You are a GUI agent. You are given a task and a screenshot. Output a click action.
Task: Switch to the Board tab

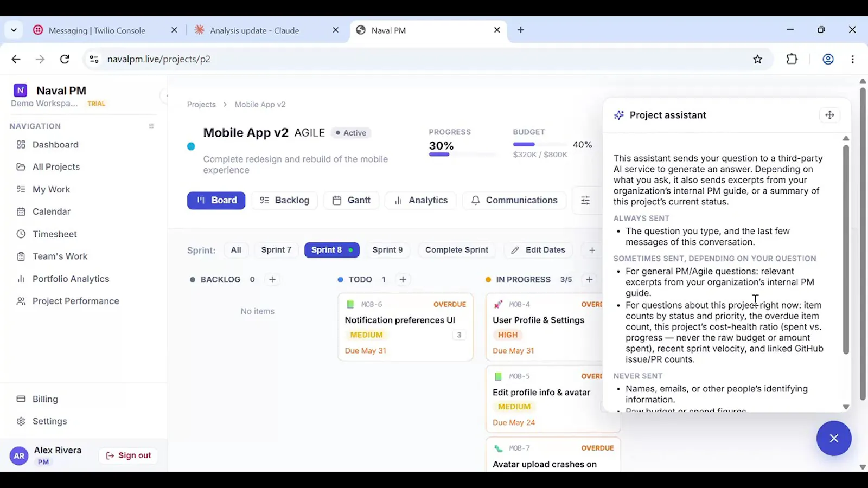(x=216, y=201)
